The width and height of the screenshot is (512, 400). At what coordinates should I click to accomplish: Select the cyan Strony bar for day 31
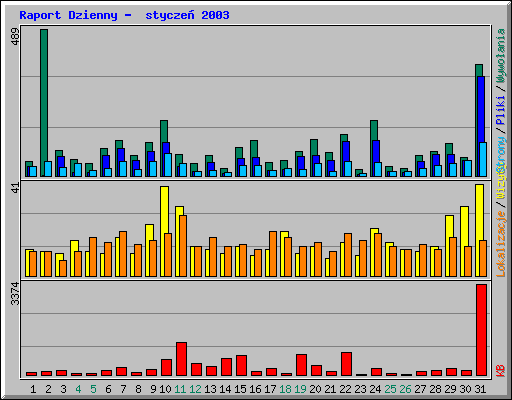click(x=483, y=159)
